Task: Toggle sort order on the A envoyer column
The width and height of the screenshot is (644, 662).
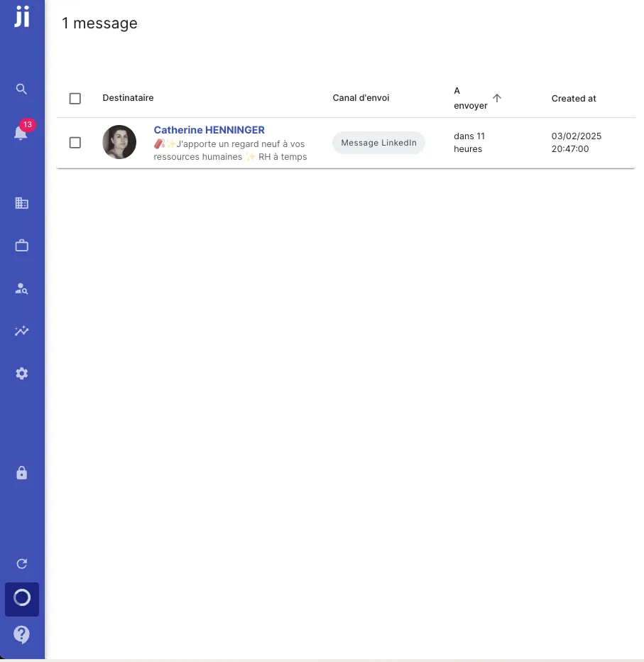Action: [x=497, y=98]
